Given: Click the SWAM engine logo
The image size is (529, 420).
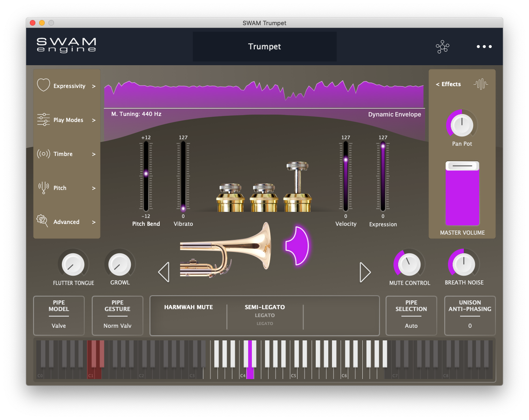Looking at the screenshot, I should pos(67,45).
